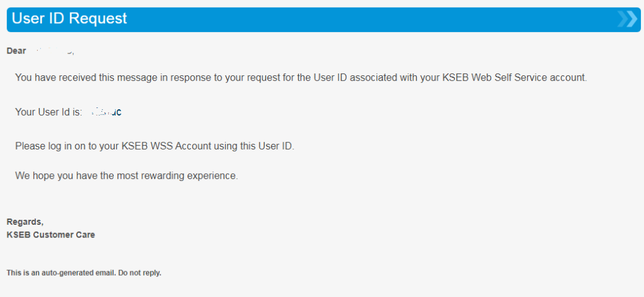This screenshot has height=297, width=644.
Task: Click the 'Do not reply' text
Action: coord(140,273)
